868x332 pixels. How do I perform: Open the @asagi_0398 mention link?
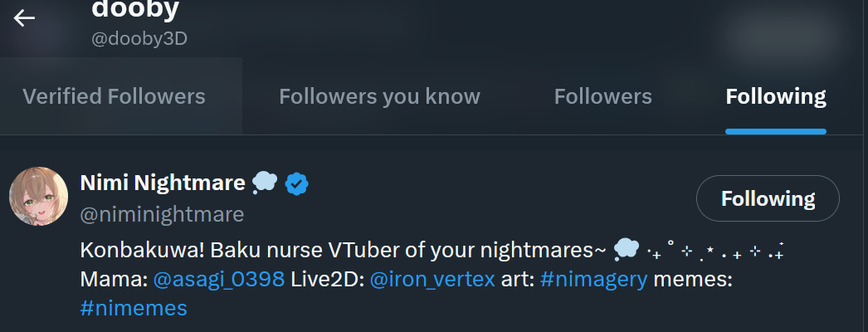(219, 279)
